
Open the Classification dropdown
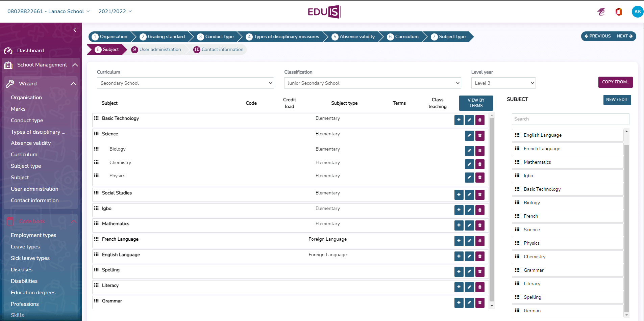pyautogui.click(x=372, y=83)
